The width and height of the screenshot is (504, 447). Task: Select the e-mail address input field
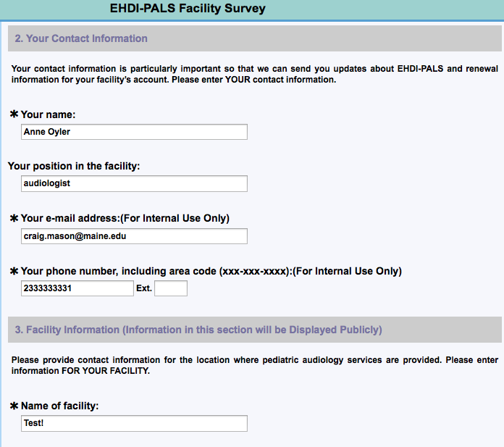pyautogui.click(x=135, y=236)
